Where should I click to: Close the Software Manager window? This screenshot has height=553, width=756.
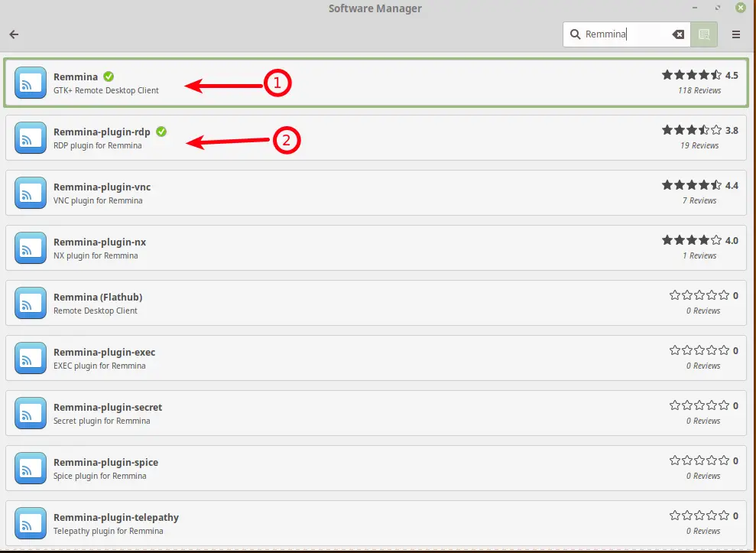(741, 8)
